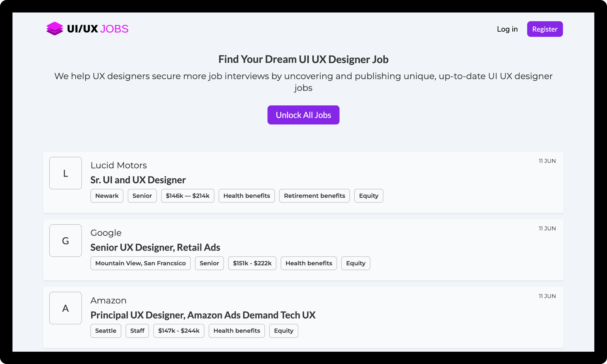Click the Equity tag on Amazon job
Screen dimensions: 607x364
point(284,331)
